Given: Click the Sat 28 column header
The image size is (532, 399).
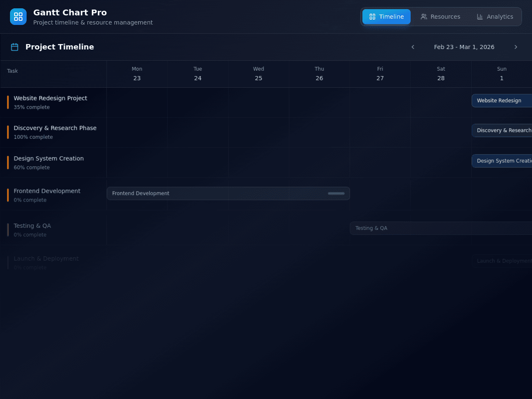Looking at the screenshot, I should 441,74.
